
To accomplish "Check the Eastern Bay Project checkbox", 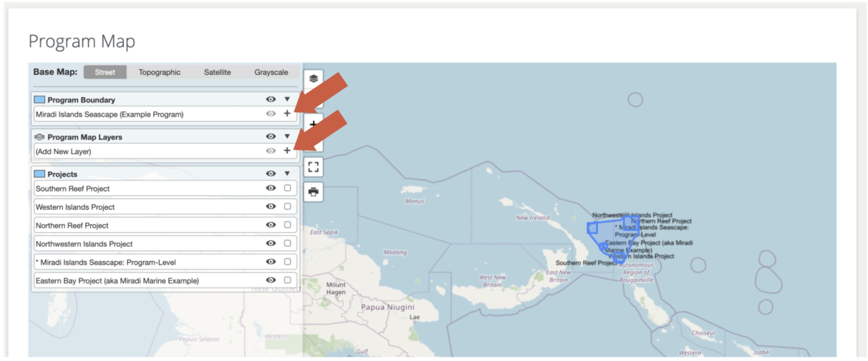I will (x=287, y=280).
